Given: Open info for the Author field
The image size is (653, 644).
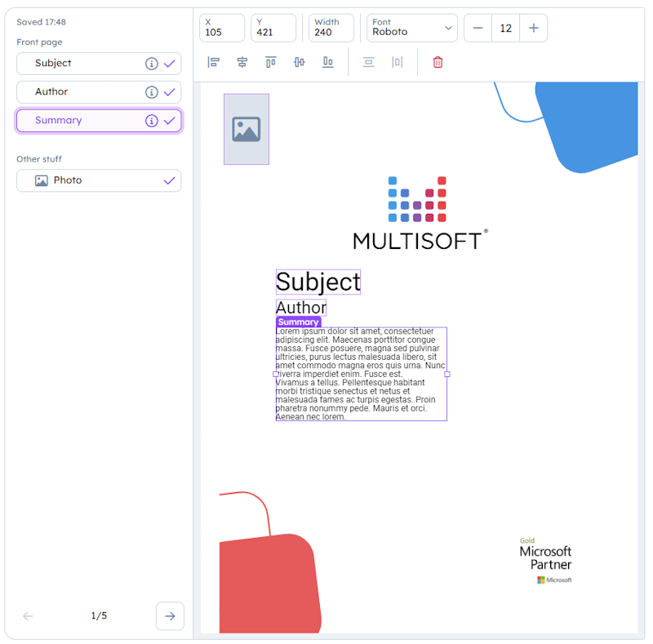Looking at the screenshot, I should (x=152, y=92).
